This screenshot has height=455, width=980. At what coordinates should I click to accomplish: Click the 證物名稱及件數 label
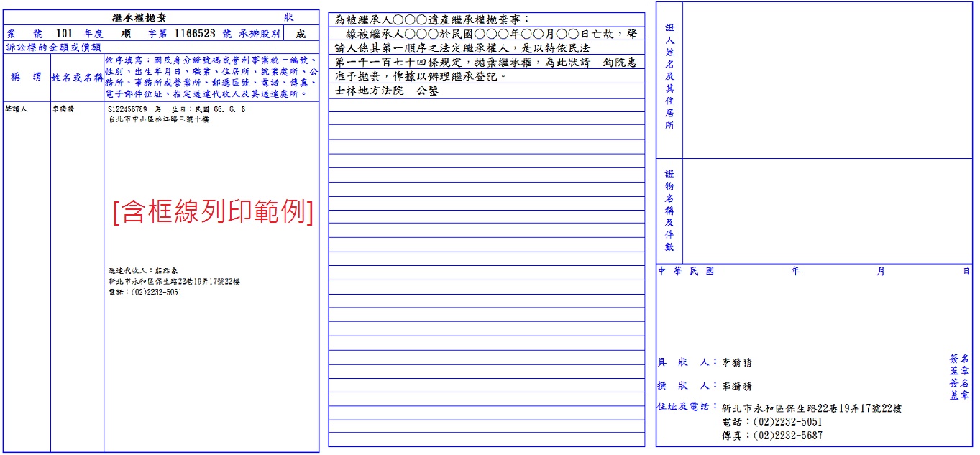[669, 211]
